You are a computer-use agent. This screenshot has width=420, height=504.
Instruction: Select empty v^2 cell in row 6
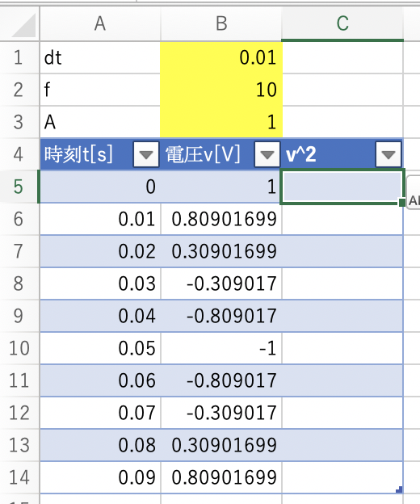[342, 219]
